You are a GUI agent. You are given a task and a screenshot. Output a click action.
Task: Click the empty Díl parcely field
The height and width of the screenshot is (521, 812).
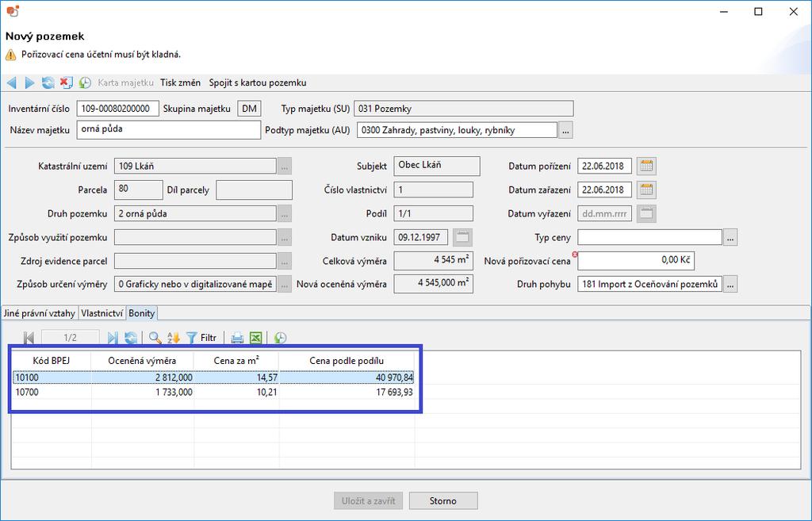(x=254, y=190)
